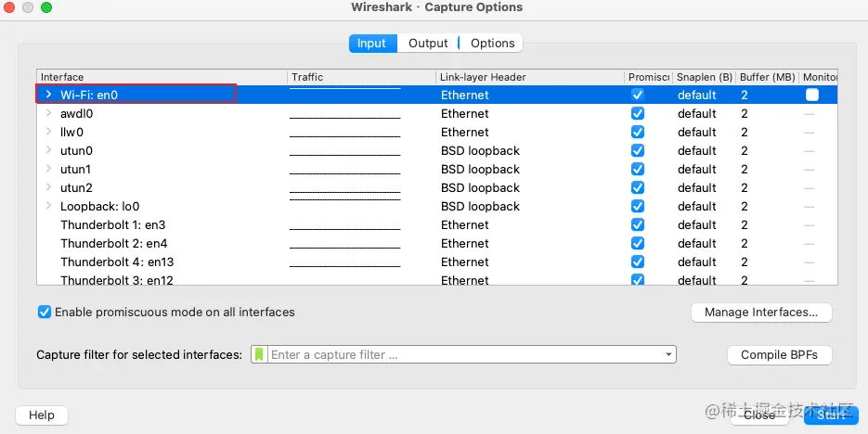868x434 pixels.
Task: Sort by the Traffic column header
Action: click(361, 77)
